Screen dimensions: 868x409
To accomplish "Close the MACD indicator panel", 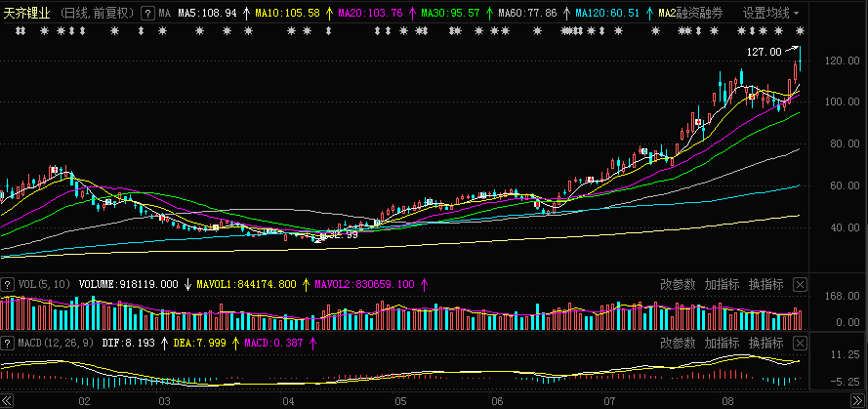I will click(801, 344).
